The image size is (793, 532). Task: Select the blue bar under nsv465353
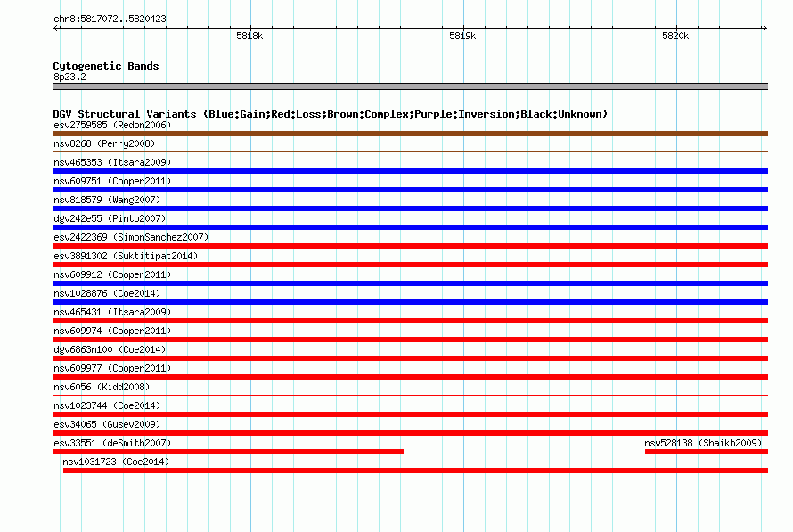coord(410,171)
